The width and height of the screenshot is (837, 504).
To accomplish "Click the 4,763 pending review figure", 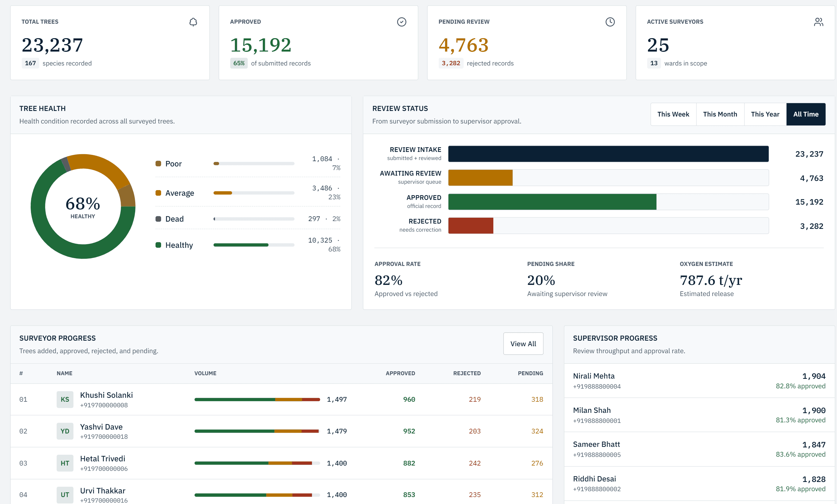I will pyautogui.click(x=464, y=45).
